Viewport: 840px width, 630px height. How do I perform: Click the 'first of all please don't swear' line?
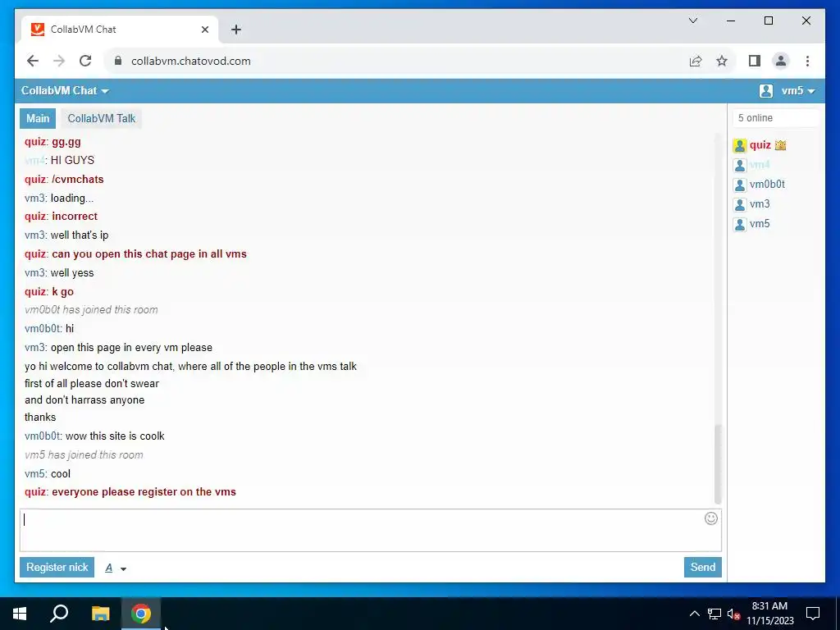tap(92, 384)
